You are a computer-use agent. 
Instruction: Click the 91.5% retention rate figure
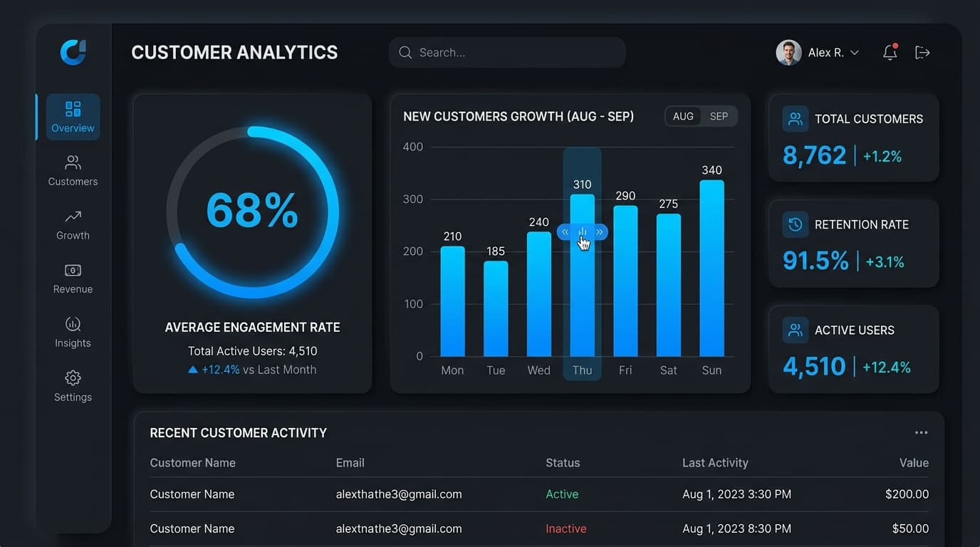tap(815, 261)
